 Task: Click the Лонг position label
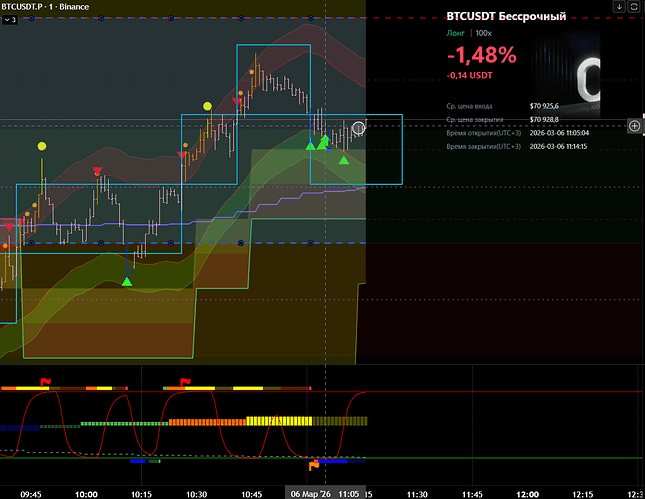click(455, 33)
